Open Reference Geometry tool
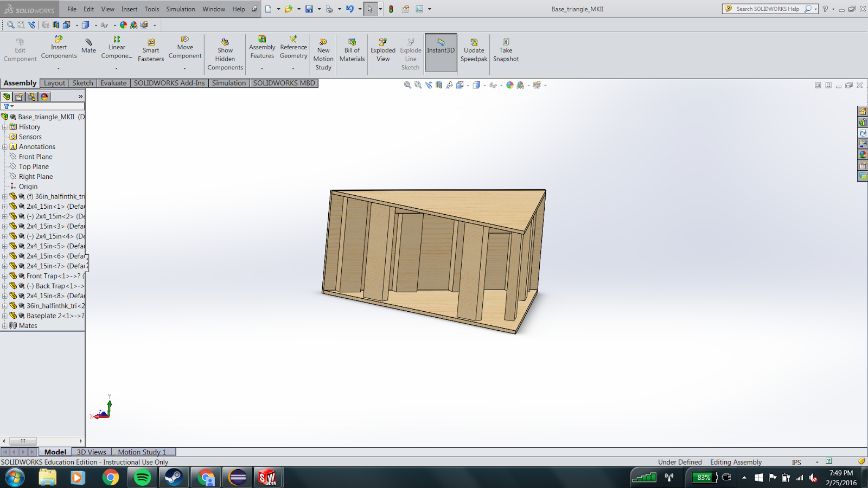This screenshot has height=488, width=868. click(293, 47)
